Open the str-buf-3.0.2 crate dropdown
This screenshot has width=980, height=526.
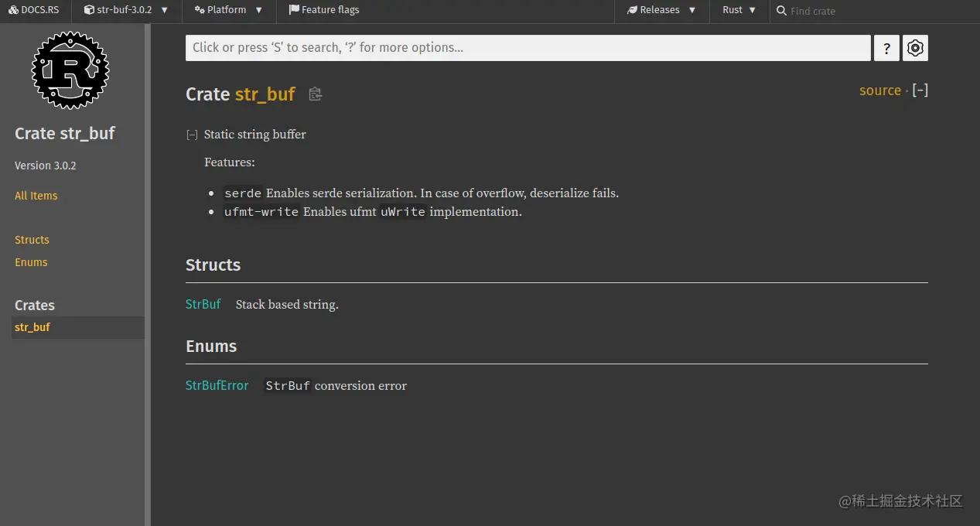pyautogui.click(x=126, y=10)
